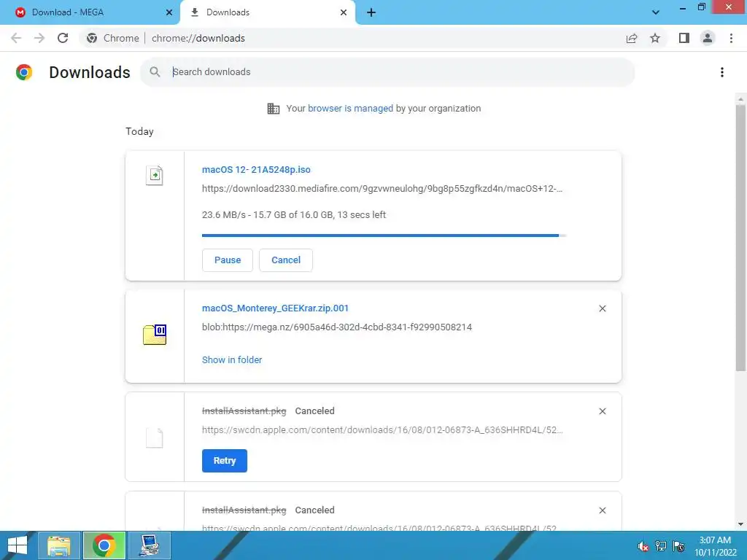
Task: Open the browser is managed link
Action: 351,109
